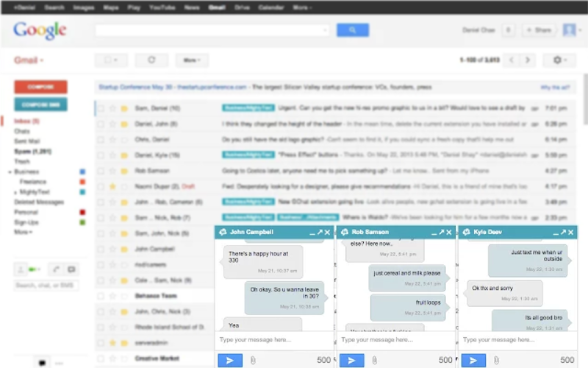Screen dimensions: 588x368
Task: Attach a file in Rob Samson chat
Action: tap(375, 361)
